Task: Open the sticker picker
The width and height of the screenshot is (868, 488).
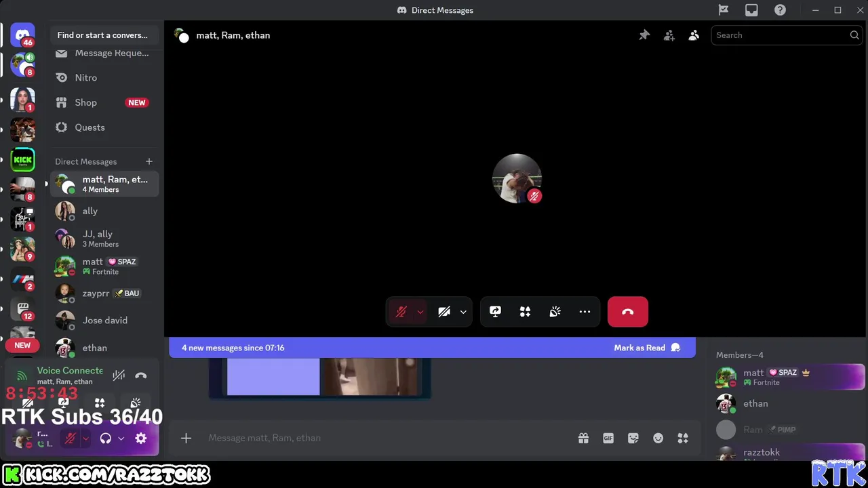Action: 633,438
